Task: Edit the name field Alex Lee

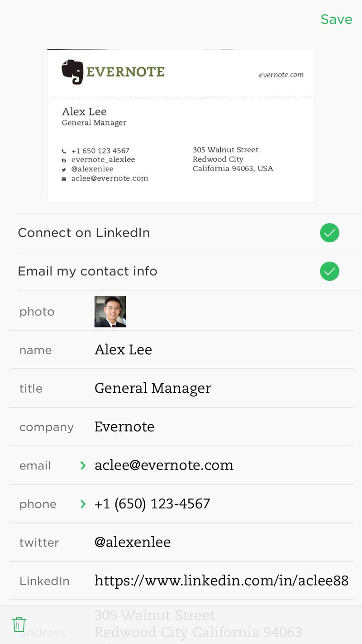Action: click(123, 350)
